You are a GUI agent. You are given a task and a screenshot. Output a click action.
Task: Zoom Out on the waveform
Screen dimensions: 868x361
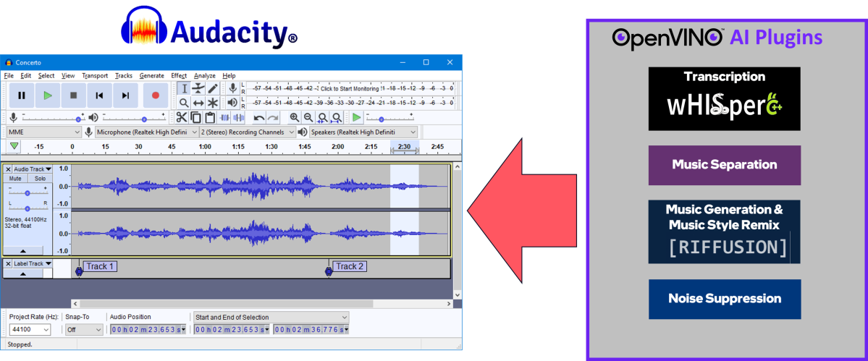[x=308, y=117]
